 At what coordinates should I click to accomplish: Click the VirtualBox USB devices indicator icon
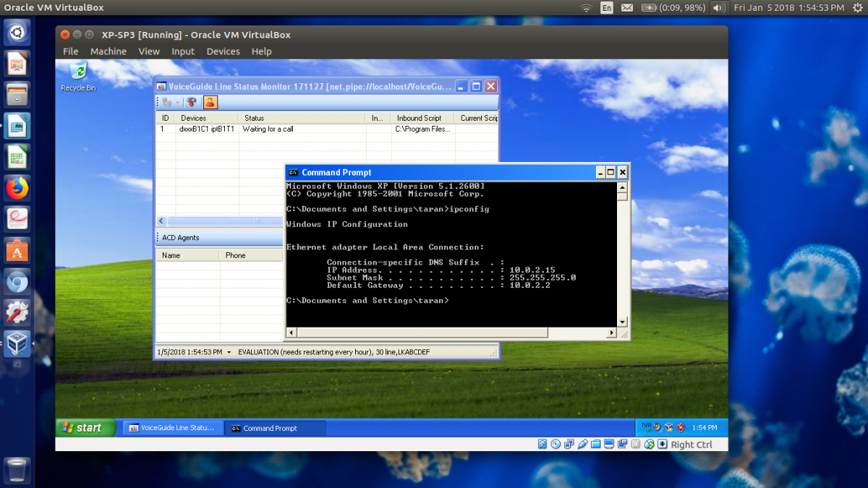click(582, 444)
